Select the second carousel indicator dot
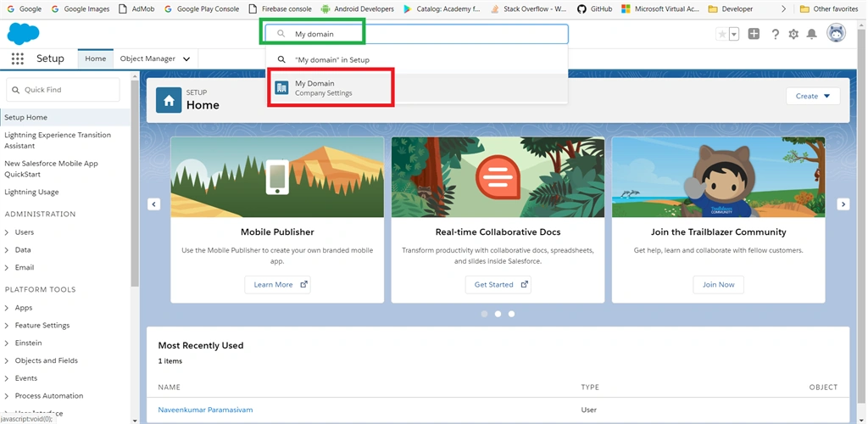This screenshot has width=868, height=424. point(498,314)
